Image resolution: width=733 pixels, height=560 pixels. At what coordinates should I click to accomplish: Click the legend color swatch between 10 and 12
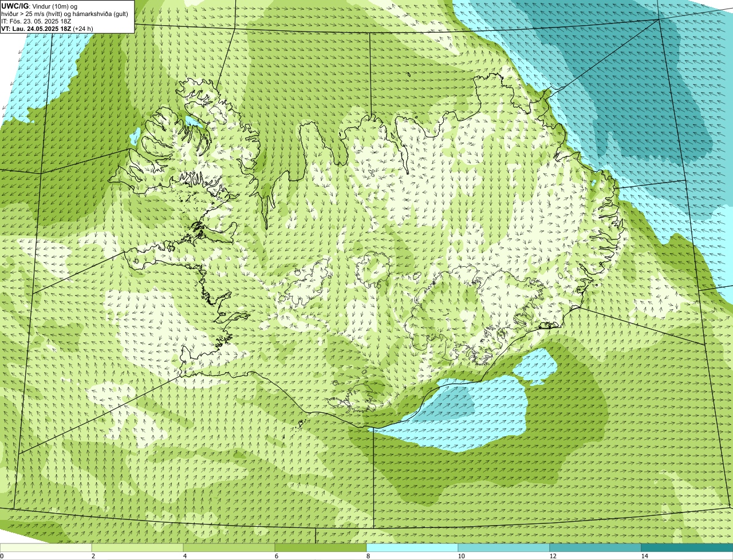504,548
